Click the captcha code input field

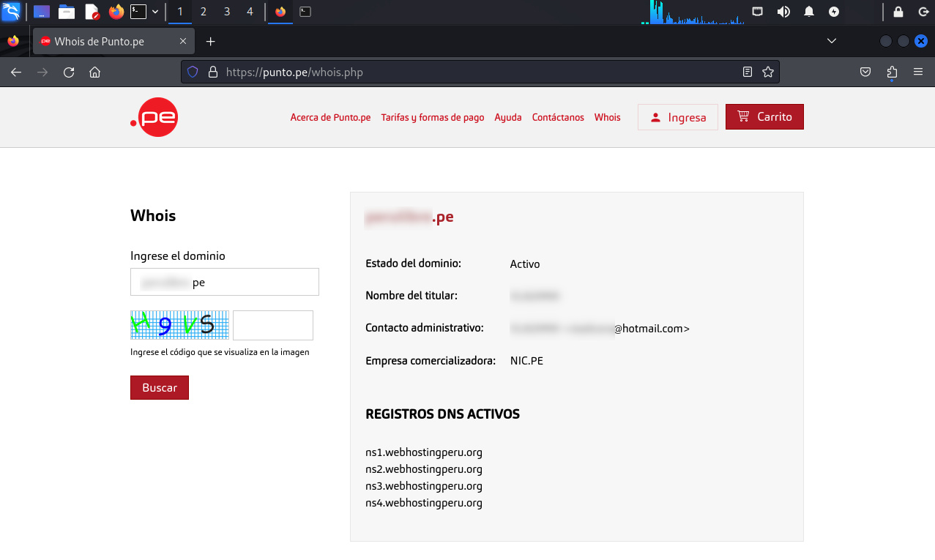pyautogui.click(x=273, y=325)
